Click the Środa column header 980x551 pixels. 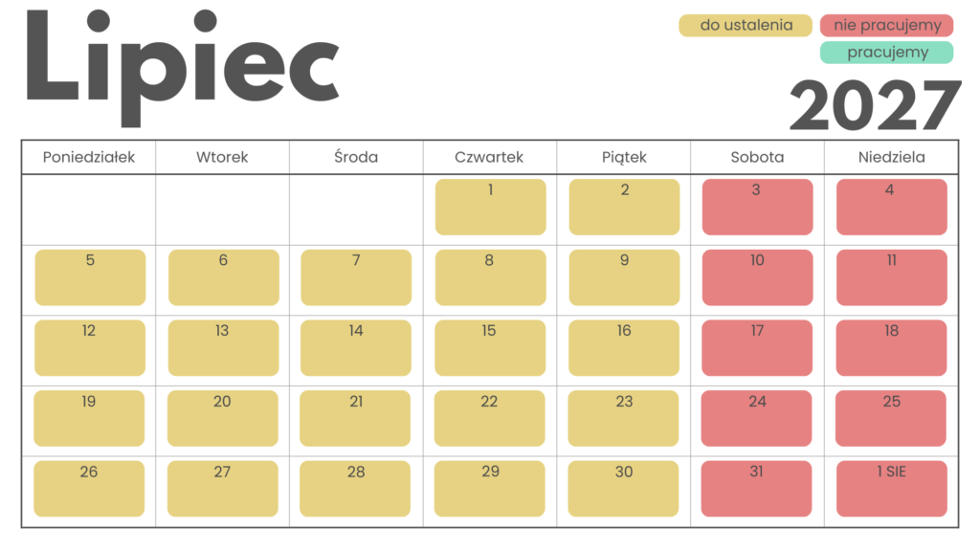(x=356, y=158)
